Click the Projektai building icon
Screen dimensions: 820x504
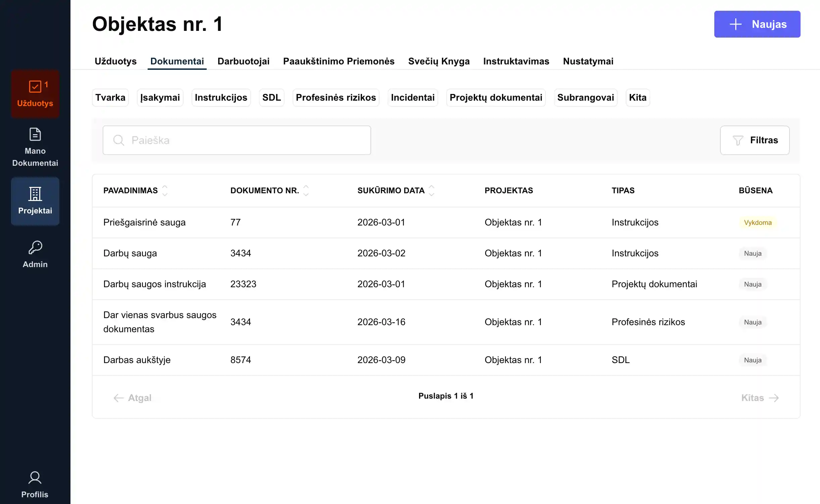tap(35, 194)
